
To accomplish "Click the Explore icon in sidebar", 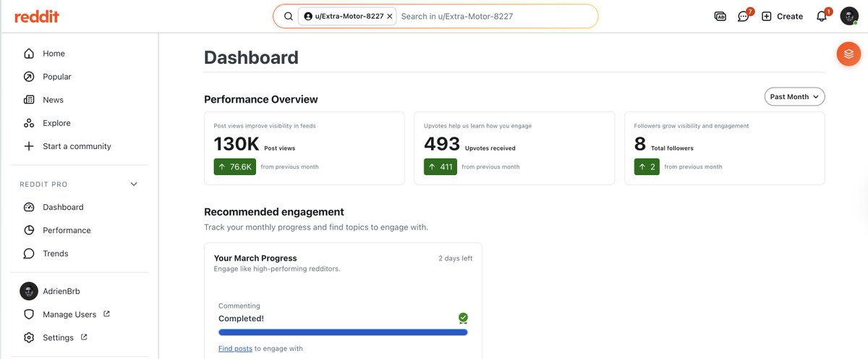I will pos(29,123).
